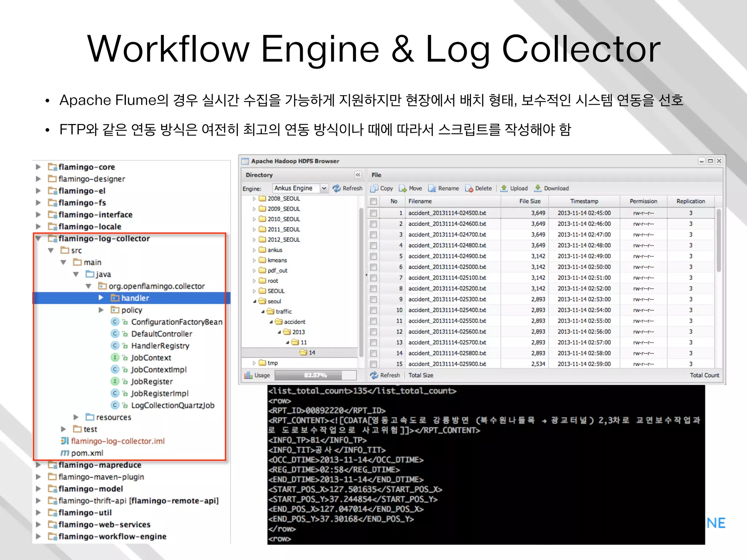Collapse the Directory panel with double-arrow button
Viewport: 747px width, 560px height.
click(x=358, y=175)
